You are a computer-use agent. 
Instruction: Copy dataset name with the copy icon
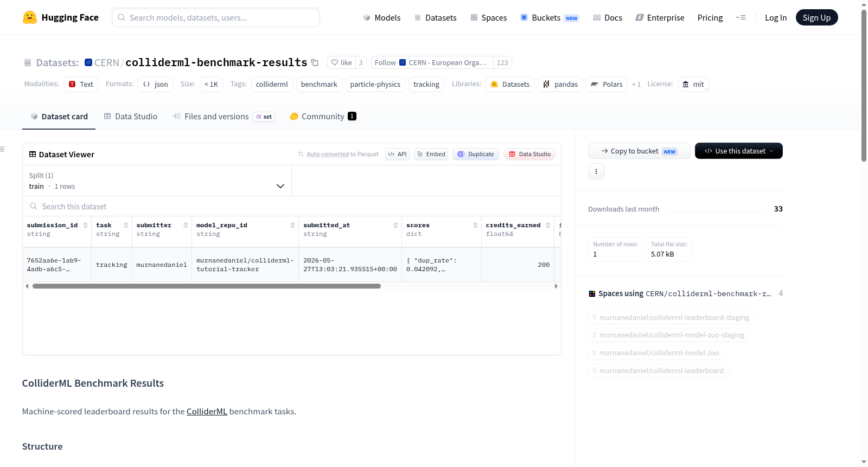(x=315, y=62)
